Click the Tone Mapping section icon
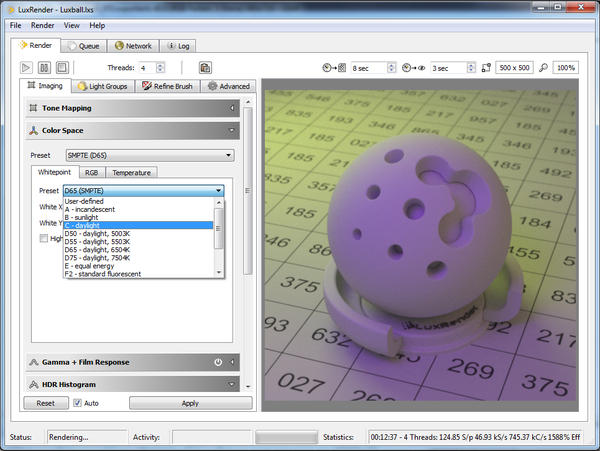This screenshot has width=600, height=451. [x=33, y=108]
